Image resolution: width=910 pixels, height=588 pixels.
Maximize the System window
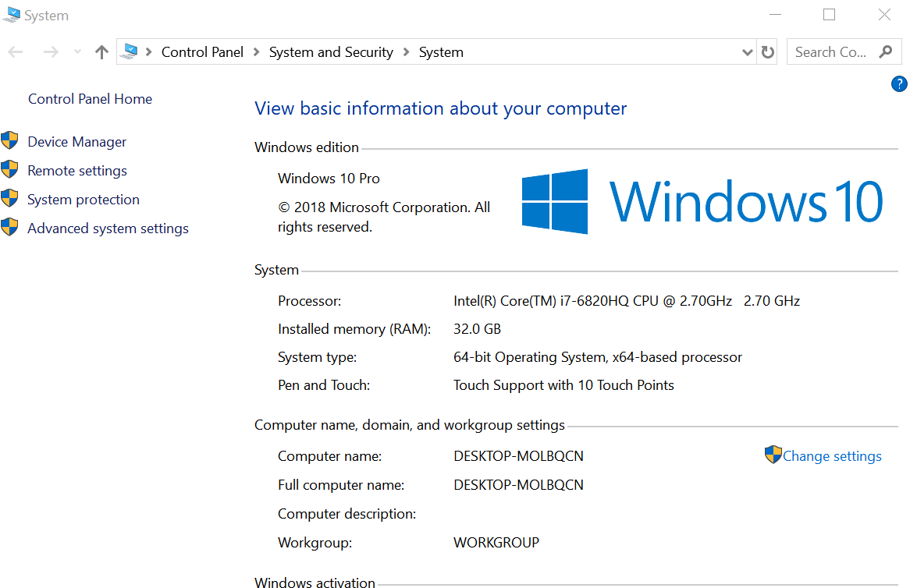coord(830,15)
